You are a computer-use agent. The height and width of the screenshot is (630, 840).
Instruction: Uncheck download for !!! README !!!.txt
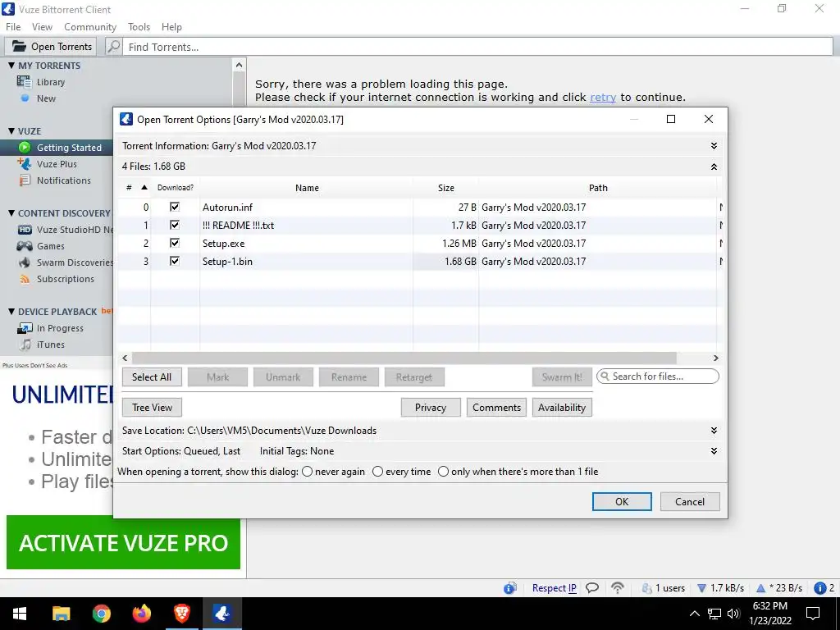coord(175,225)
